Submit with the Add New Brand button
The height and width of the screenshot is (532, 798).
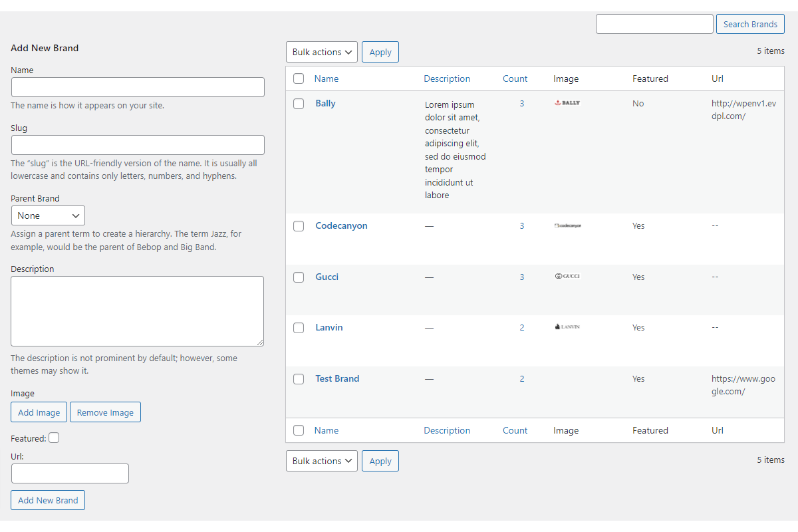click(48, 500)
